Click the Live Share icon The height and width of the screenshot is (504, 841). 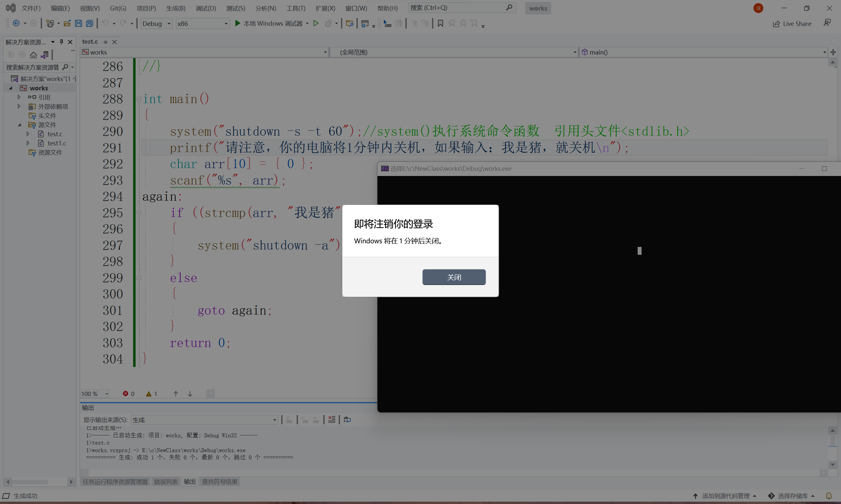point(776,24)
